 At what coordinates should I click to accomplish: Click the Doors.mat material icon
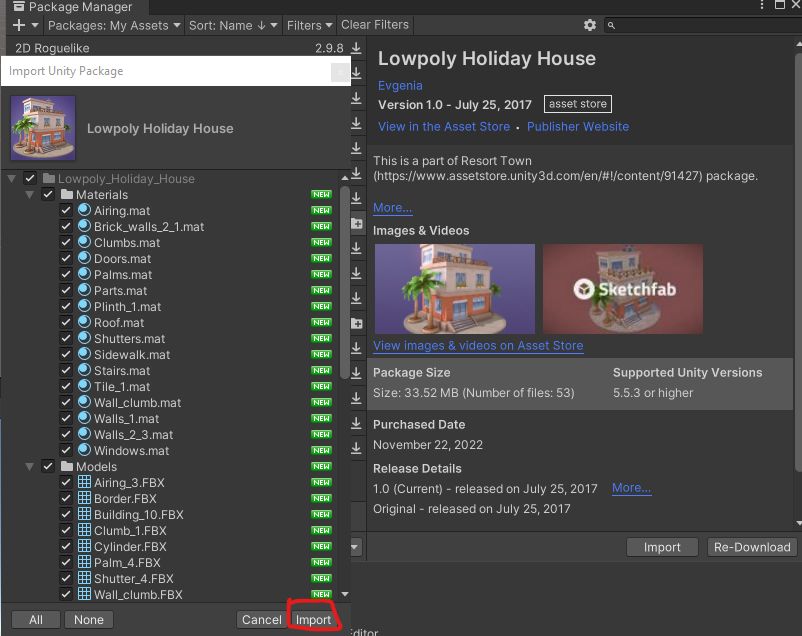(84, 258)
